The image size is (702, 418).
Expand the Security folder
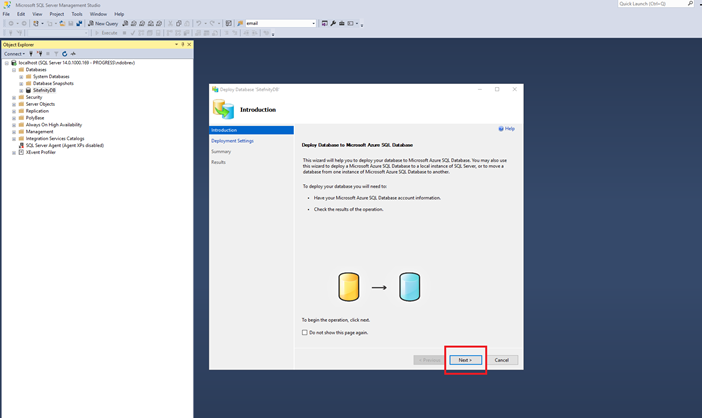[x=14, y=97]
